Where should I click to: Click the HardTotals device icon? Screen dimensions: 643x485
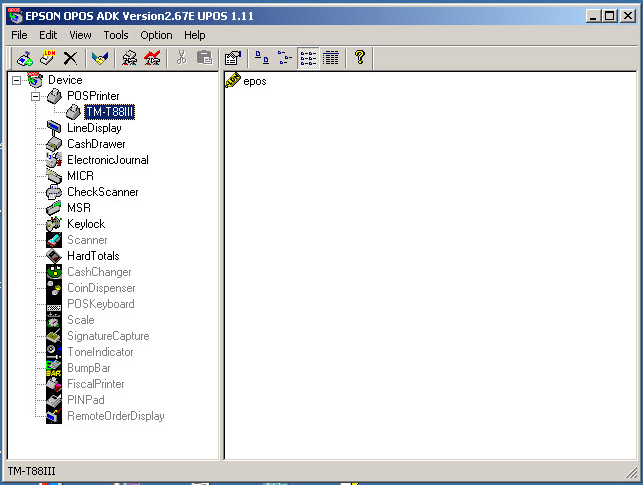click(x=54, y=256)
